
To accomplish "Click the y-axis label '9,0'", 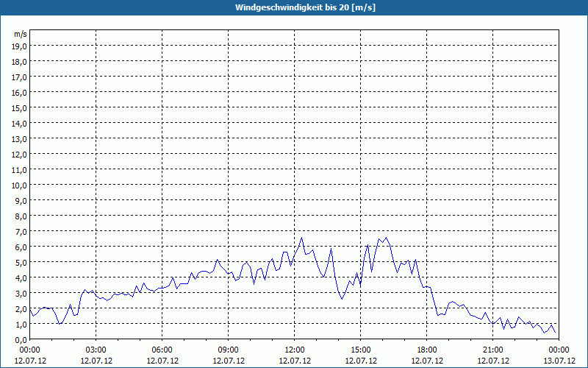I will [x=21, y=200].
